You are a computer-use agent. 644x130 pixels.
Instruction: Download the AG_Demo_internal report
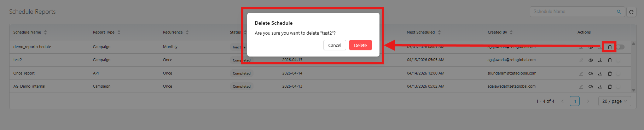pyautogui.click(x=600, y=87)
